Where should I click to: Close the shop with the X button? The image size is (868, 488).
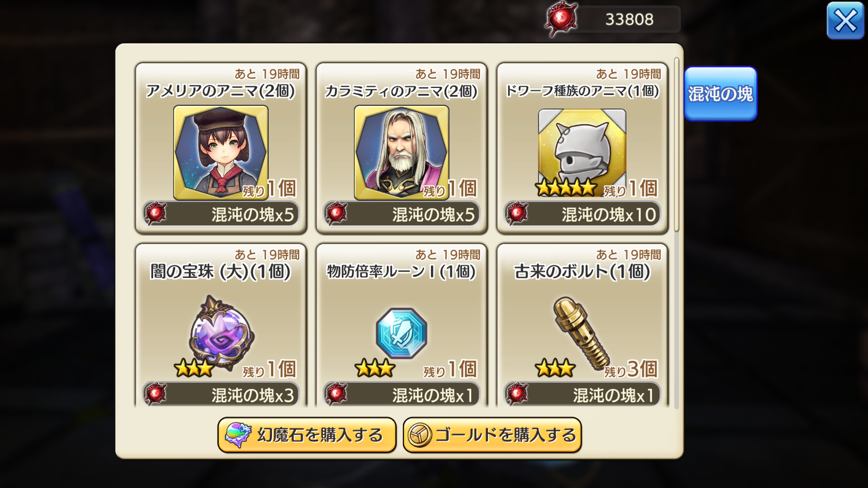click(845, 21)
